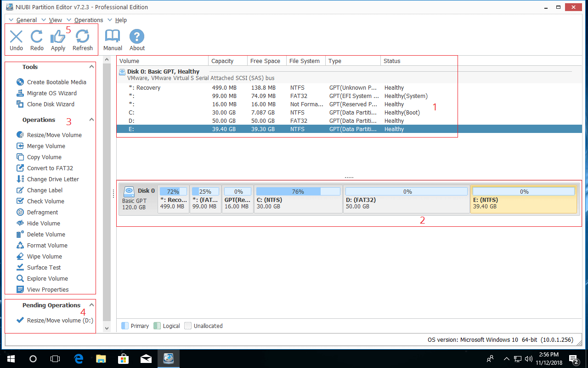The image size is (588, 368).
Task: Click the Delete Volume icon
Action: (20, 234)
